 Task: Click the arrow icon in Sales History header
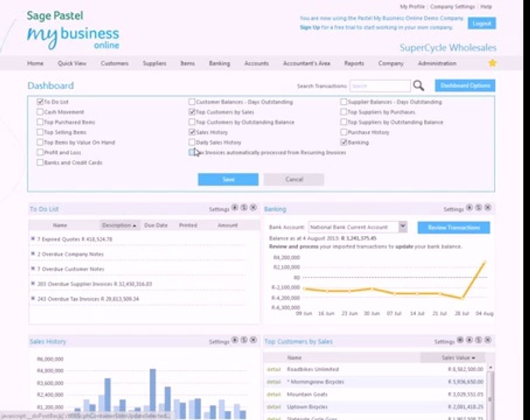click(235, 340)
